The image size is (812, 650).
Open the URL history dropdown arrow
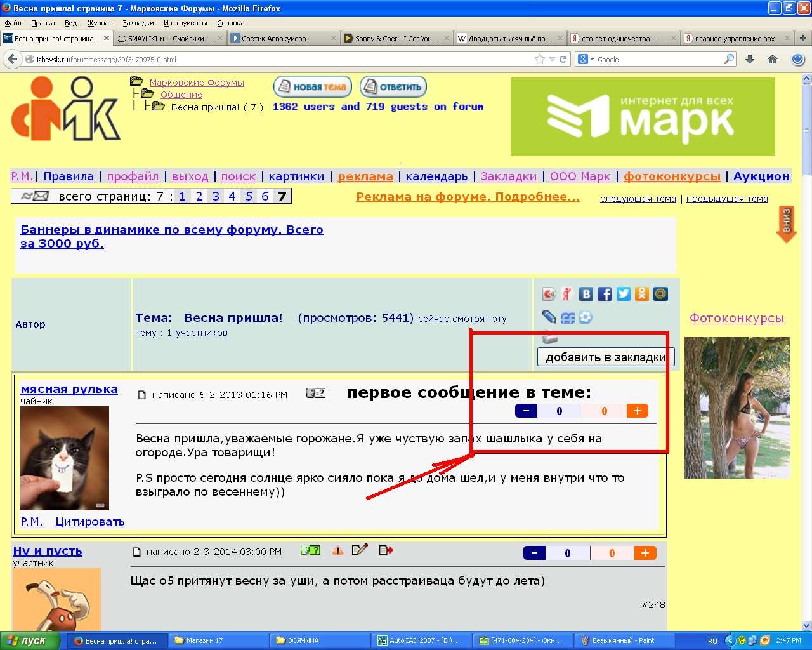pos(552,59)
